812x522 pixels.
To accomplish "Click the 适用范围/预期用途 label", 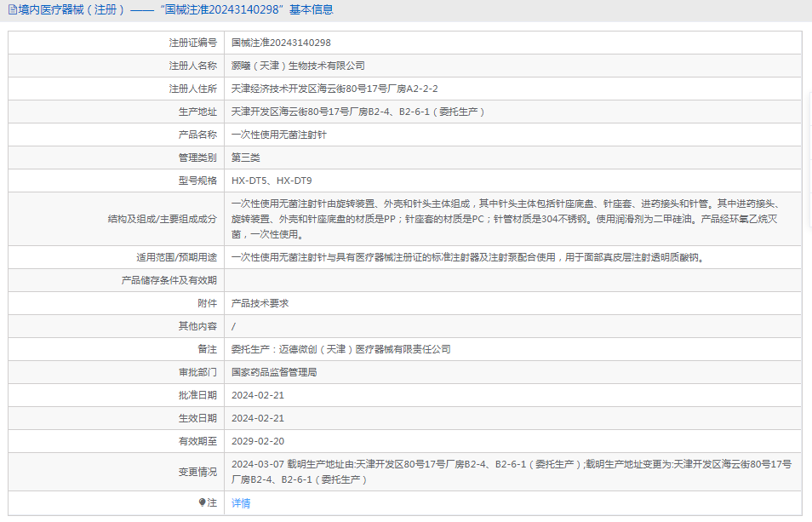I will tap(176, 257).
